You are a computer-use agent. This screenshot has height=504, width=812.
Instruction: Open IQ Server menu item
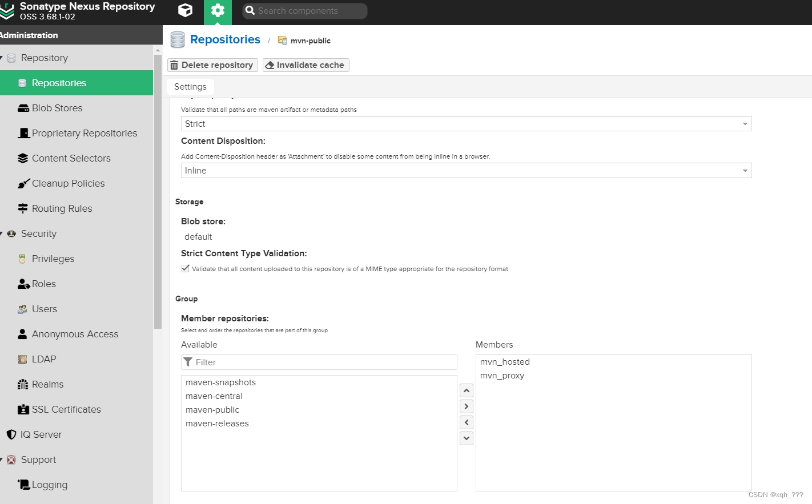coord(77,434)
